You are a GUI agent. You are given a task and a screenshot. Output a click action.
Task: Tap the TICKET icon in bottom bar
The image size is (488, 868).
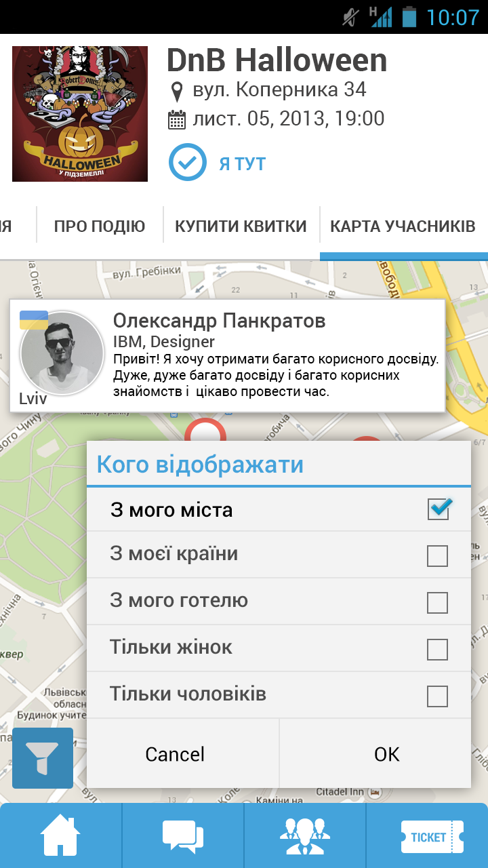pyautogui.click(x=428, y=837)
